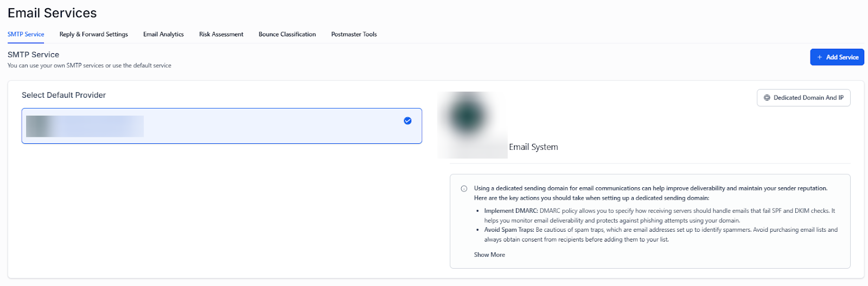Click the info icon in the notice box
Viewport: 868px width, 286px height.
click(x=464, y=189)
